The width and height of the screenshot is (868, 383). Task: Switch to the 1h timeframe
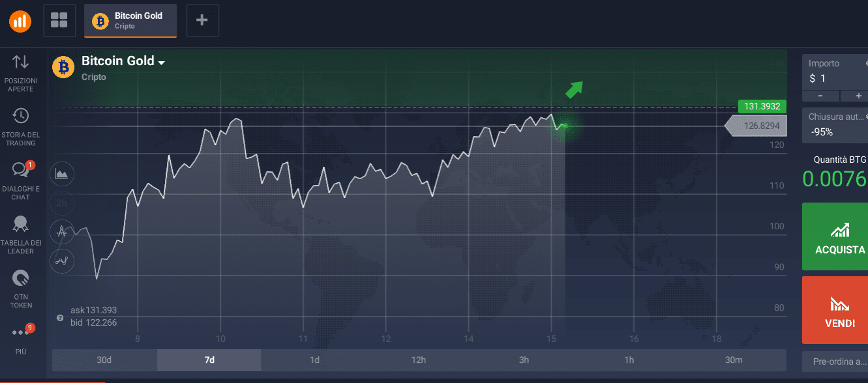629,360
